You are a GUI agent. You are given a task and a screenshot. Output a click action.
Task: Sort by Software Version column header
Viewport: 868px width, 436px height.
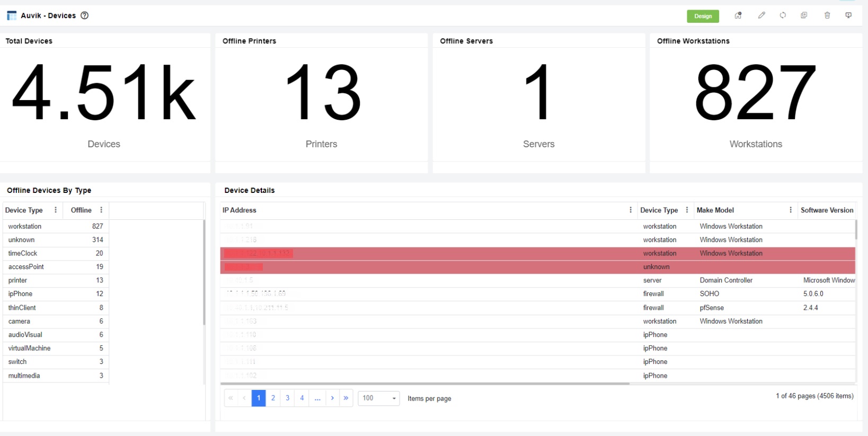click(x=826, y=210)
